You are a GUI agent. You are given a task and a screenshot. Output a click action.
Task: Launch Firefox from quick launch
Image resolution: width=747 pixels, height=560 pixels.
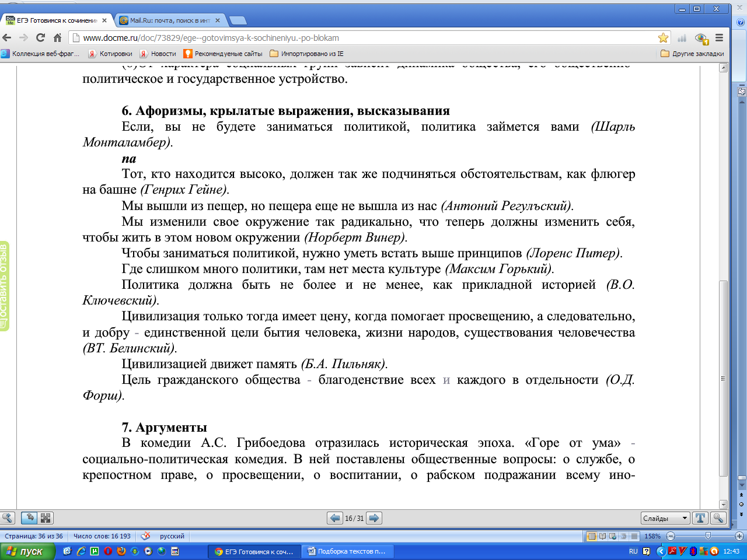(x=121, y=551)
